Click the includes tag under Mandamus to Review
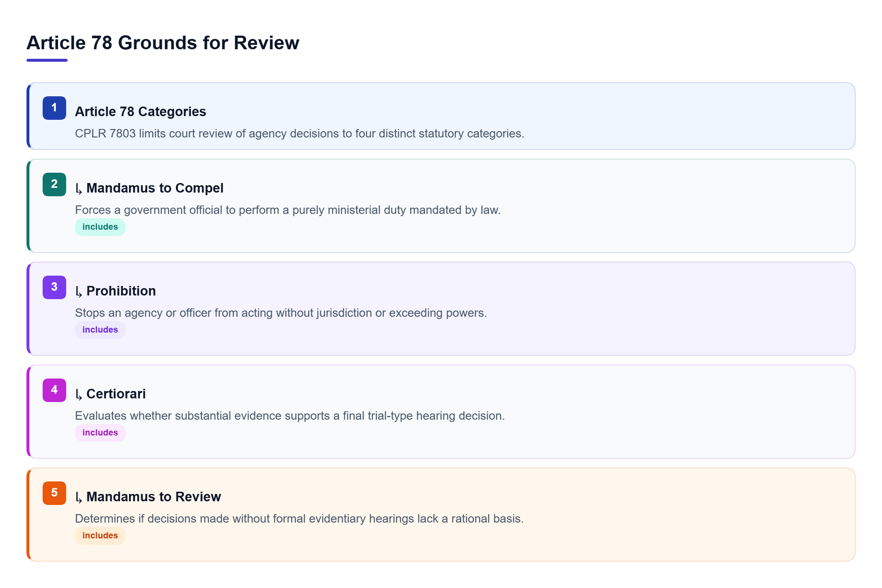Screen dimensions: 882x588 100,535
